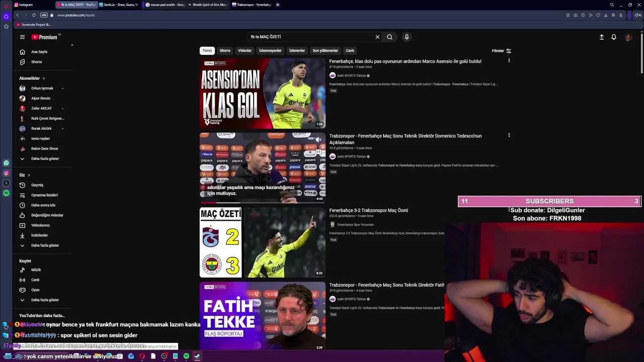The image size is (644, 362).
Task: Open the YouTube guide hamburger menu
Action: pyautogui.click(x=22, y=37)
